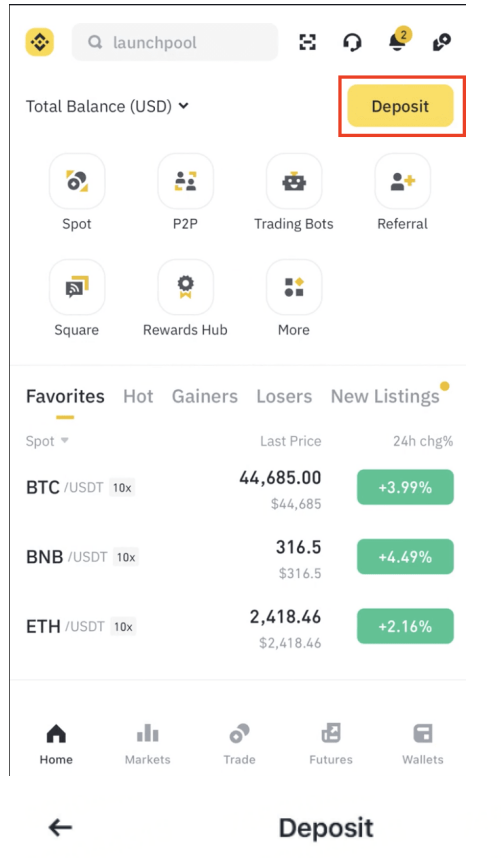
Task: Open the Rewards Hub icon
Action: [x=185, y=287]
